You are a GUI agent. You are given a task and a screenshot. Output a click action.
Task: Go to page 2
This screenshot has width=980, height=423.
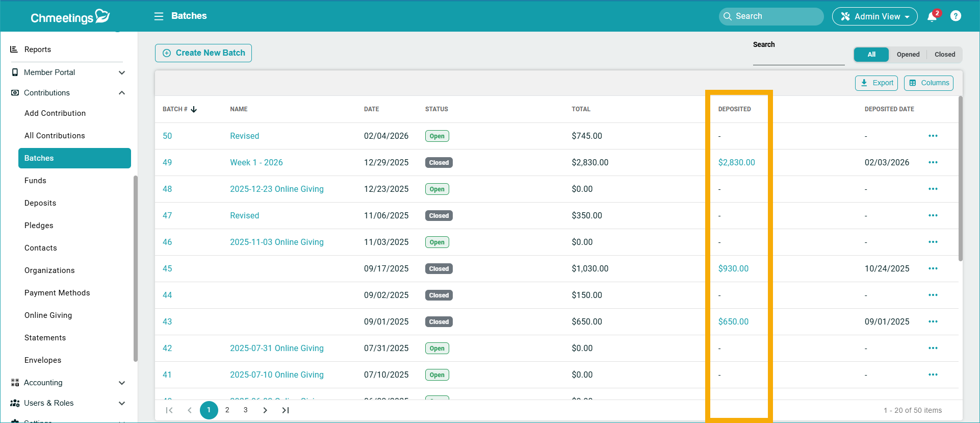click(227, 410)
